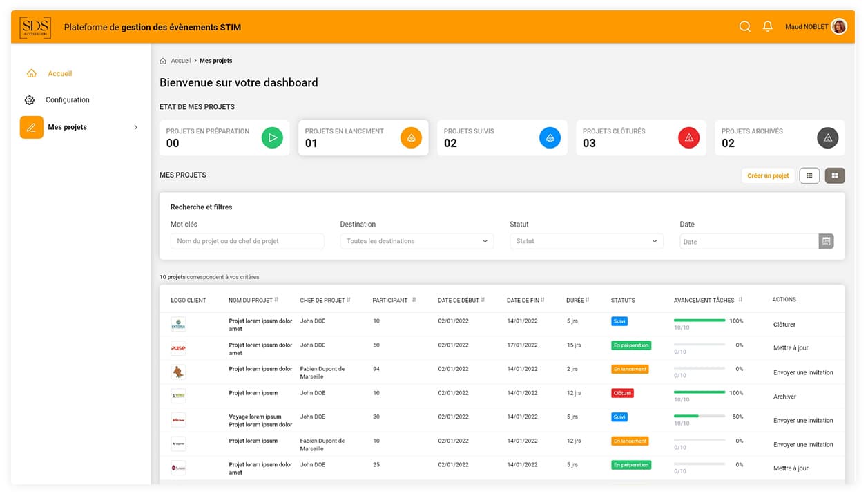Viewport: 868px width, 496px height.
Task: Click the orange icon on Projets en lancement card
Action: [411, 138]
